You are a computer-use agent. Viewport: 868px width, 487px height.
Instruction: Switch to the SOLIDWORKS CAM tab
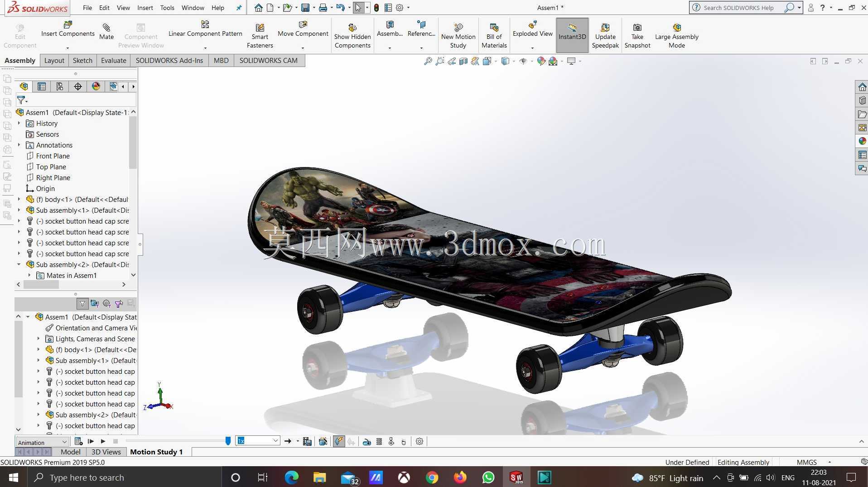[x=268, y=60]
